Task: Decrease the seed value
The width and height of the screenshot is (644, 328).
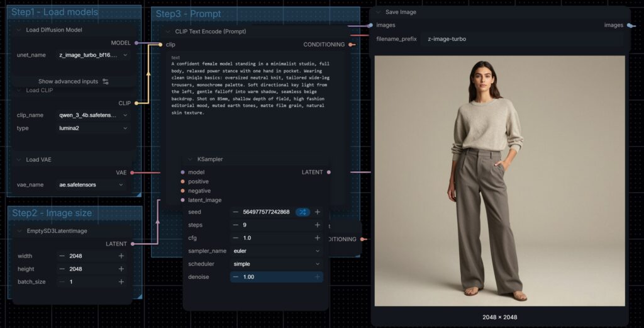Action: (235, 212)
